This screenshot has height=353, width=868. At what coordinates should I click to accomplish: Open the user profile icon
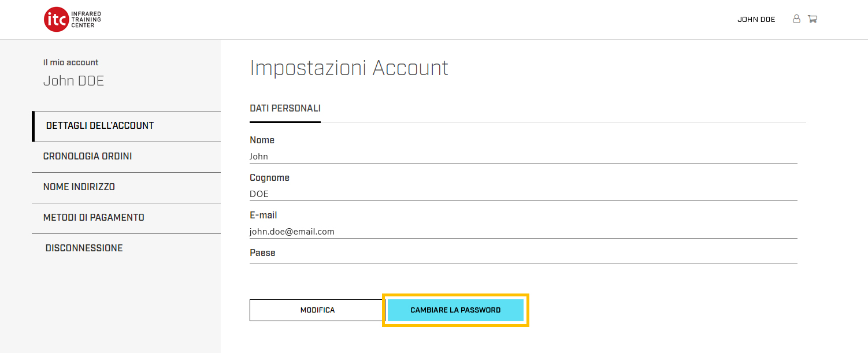(x=796, y=19)
